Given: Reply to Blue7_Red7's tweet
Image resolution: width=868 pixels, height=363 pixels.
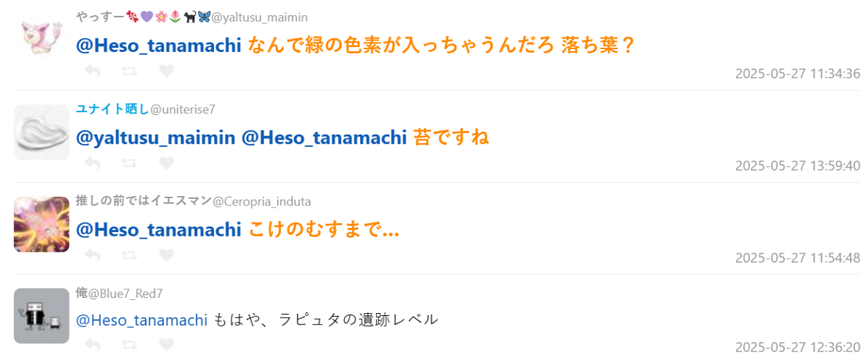Looking at the screenshot, I should point(93,344).
